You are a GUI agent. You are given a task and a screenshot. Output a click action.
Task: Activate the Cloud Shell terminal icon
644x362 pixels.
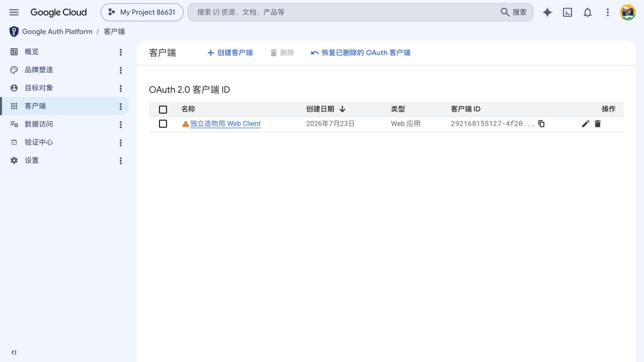pyautogui.click(x=568, y=13)
